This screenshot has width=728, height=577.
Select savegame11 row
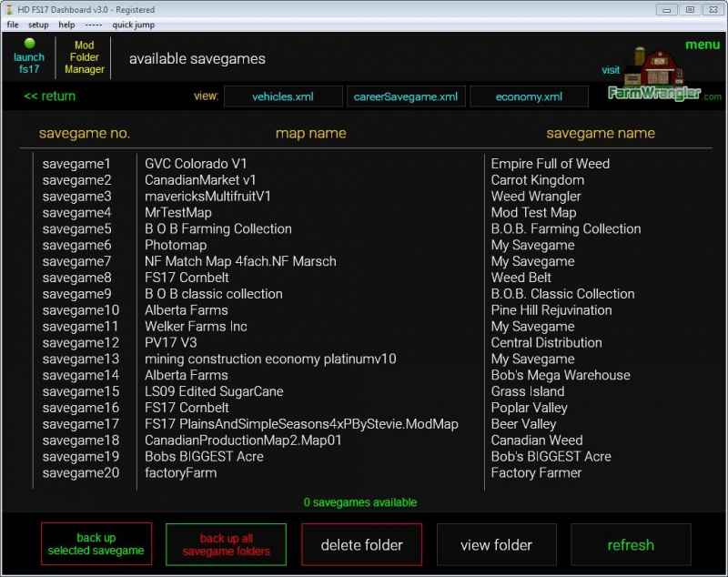pos(80,327)
